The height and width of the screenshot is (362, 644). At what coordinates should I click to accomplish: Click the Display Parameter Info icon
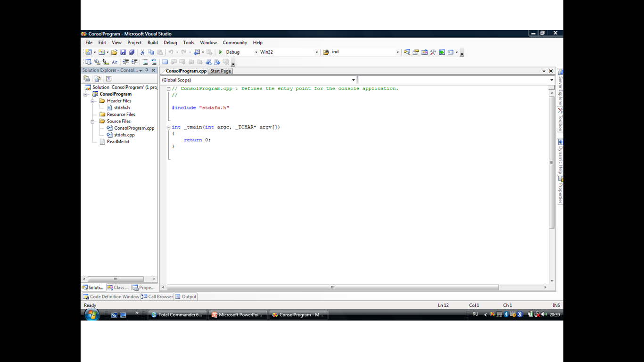click(97, 62)
